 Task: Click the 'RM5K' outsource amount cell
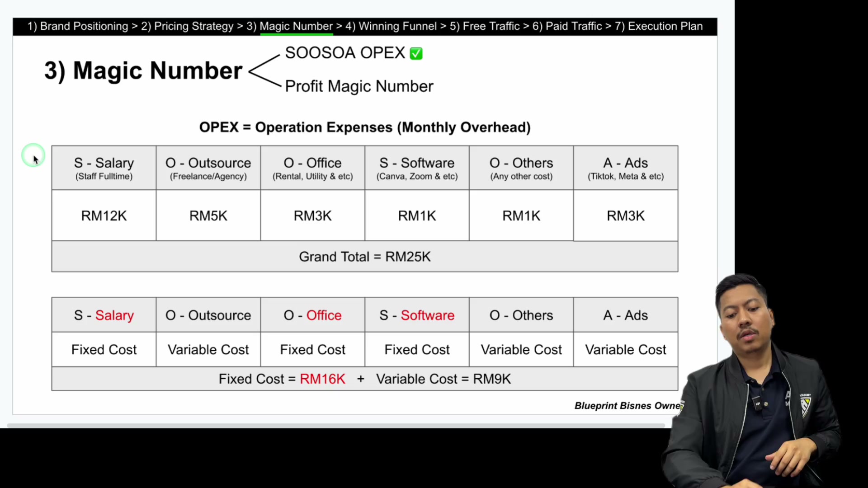tap(208, 216)
